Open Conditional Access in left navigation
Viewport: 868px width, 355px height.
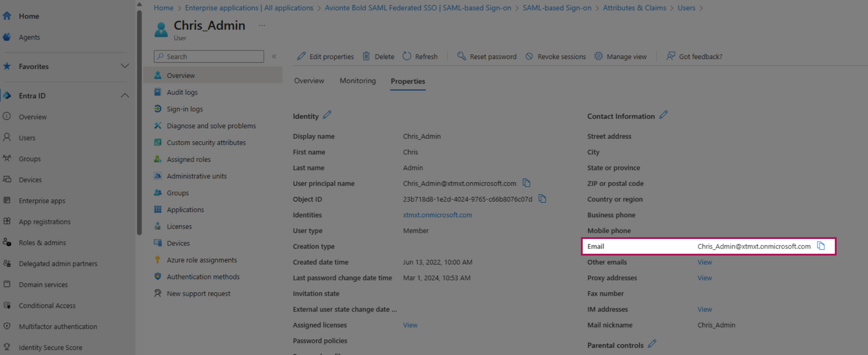47,306
